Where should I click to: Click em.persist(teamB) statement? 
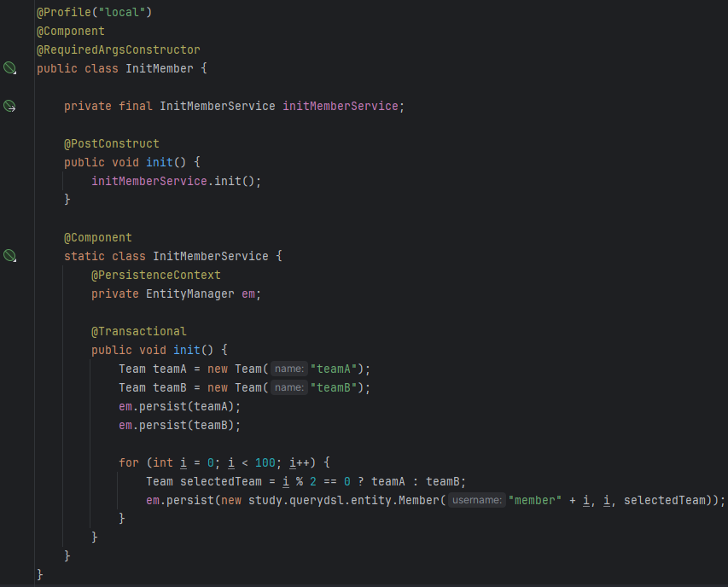coord(180,425)
